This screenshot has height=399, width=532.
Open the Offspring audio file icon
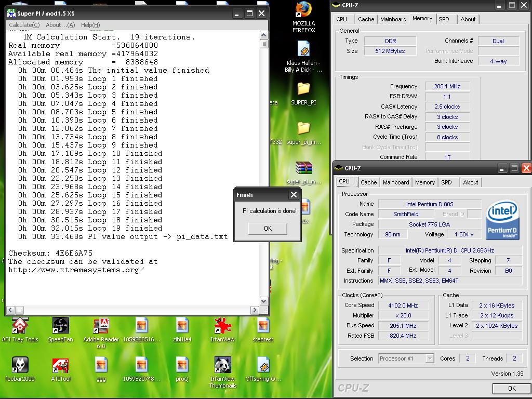(263, 365)
